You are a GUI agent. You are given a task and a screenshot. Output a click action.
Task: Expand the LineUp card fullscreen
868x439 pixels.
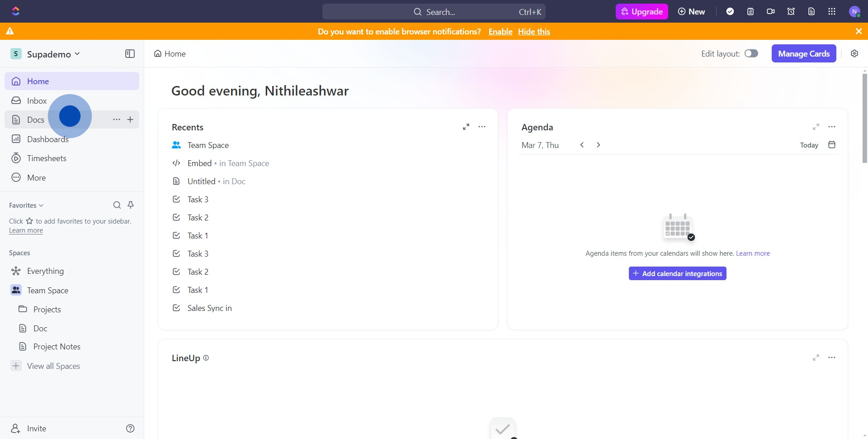[x=816, y=358]
